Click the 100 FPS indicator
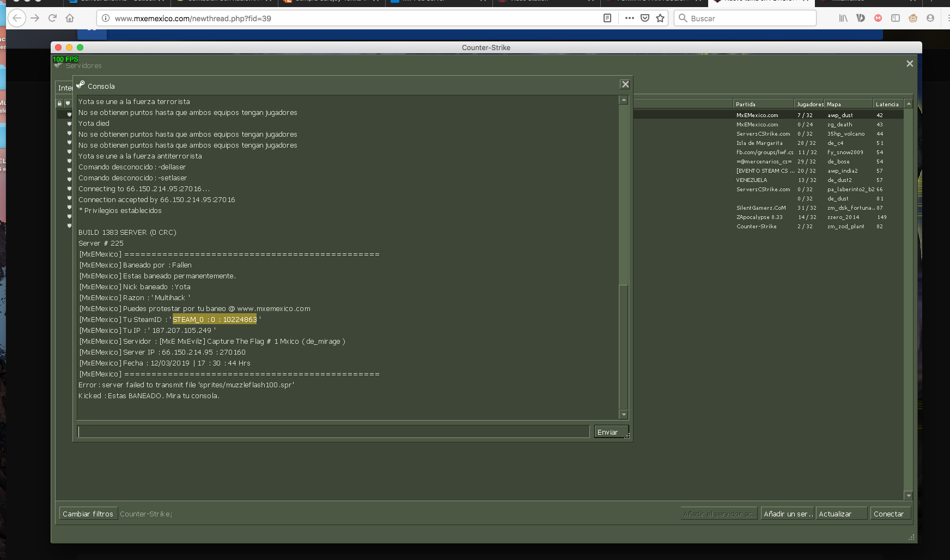Screen dimensions: 950x560 point(65,59)
